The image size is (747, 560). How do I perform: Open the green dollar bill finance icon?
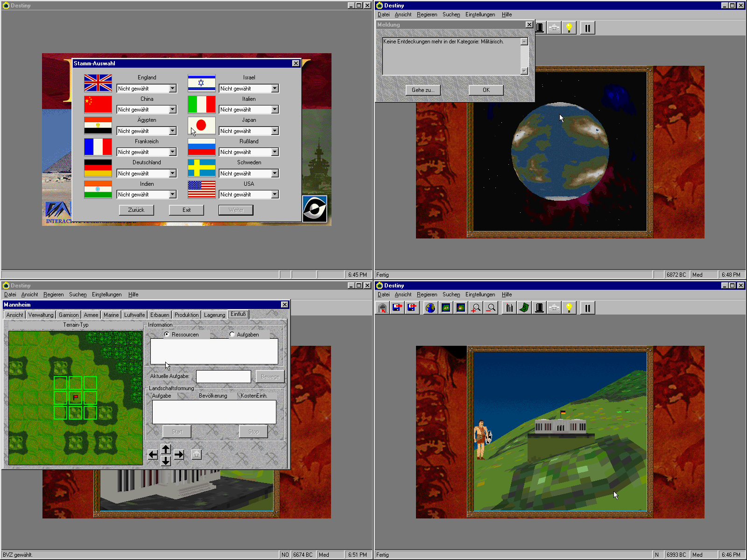pos(524,308)
